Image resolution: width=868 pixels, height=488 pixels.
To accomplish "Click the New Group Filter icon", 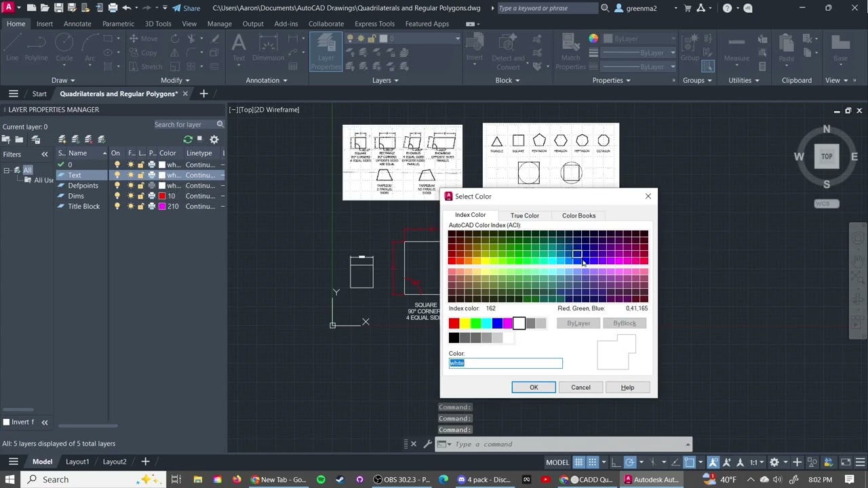I will [19, 139].
